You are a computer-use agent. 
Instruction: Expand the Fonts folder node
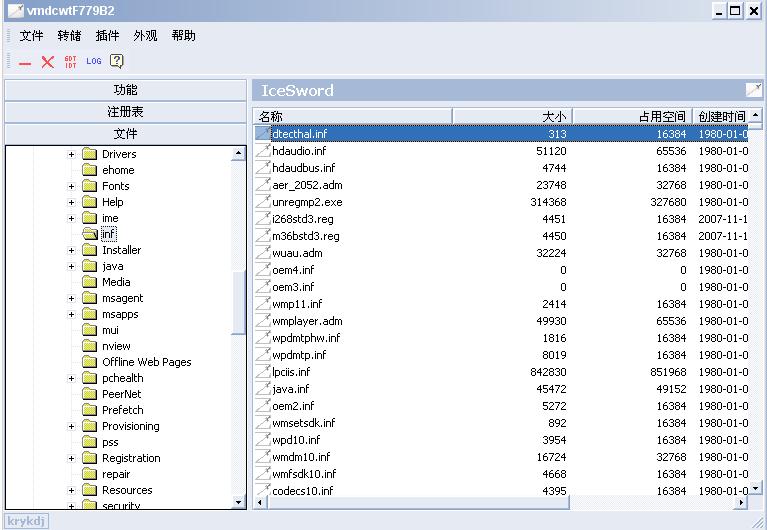pos(71,186)
